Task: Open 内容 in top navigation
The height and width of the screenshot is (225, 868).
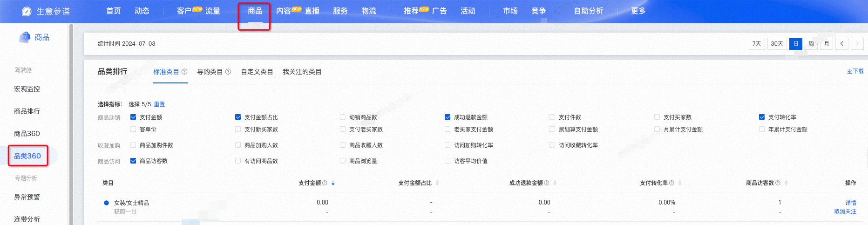Action: point(284,11)
